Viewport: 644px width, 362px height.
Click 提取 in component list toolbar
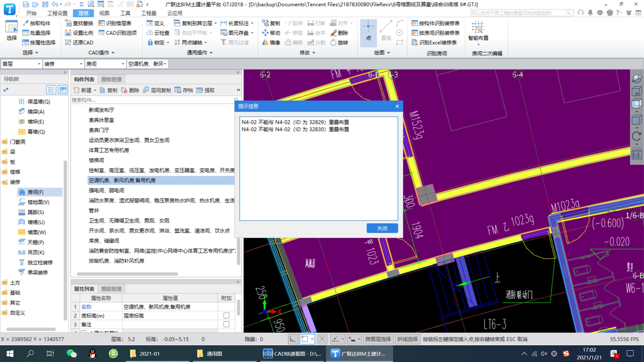[x=206, y=90]
